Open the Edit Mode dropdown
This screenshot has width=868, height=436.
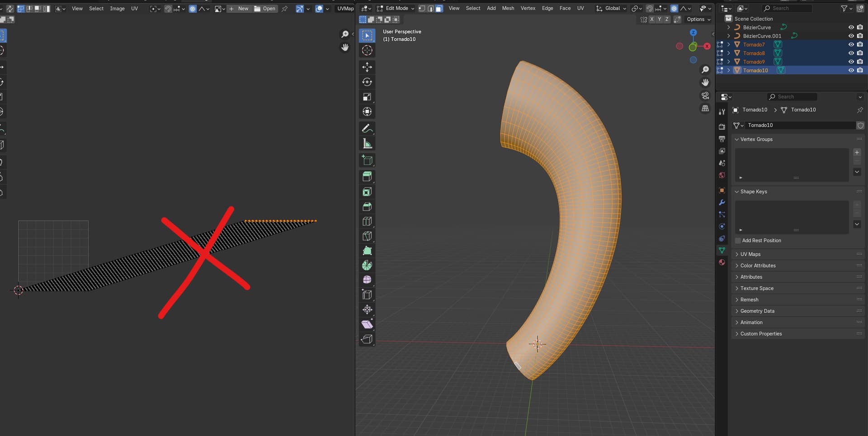[x=396, y=9]
